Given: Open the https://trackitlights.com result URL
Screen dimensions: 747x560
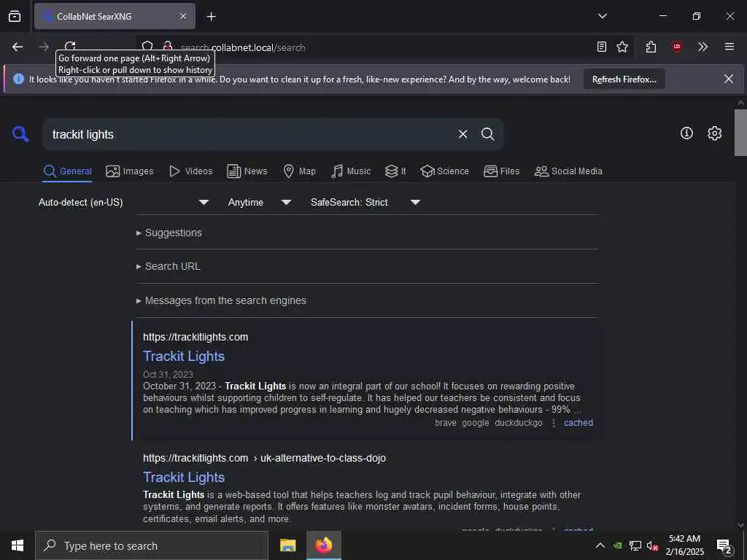Looking at the screenshot, I should (x=196, y=337).
